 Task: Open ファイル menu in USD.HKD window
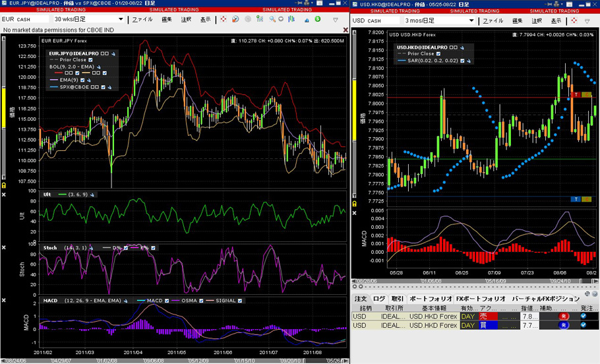(x=493, y=20)
